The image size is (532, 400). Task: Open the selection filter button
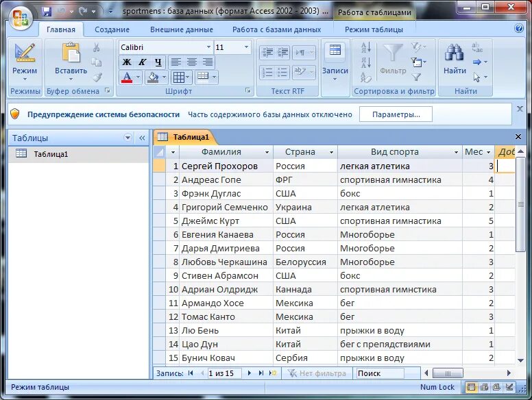pos(419,47)
